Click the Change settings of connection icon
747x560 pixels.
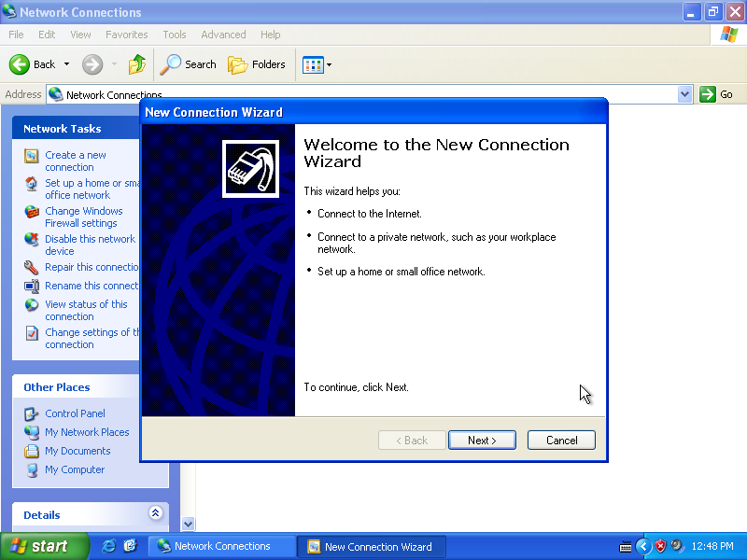[32, 333]
